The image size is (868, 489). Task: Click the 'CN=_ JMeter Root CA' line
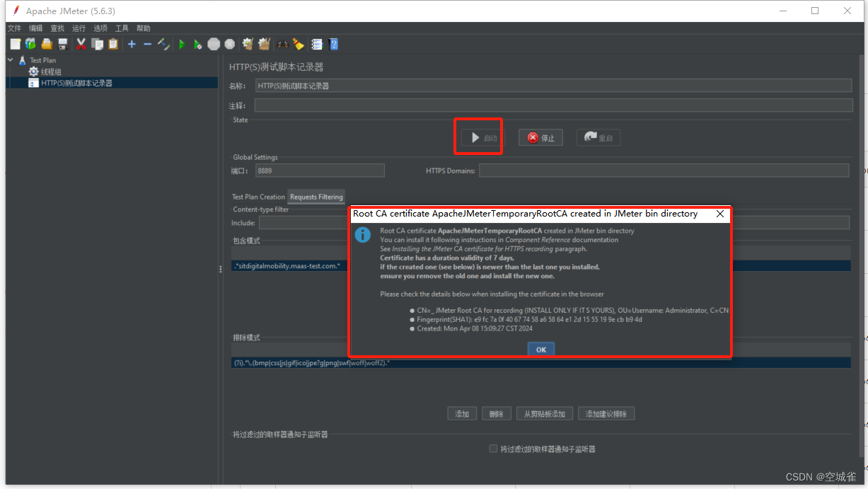572,310
